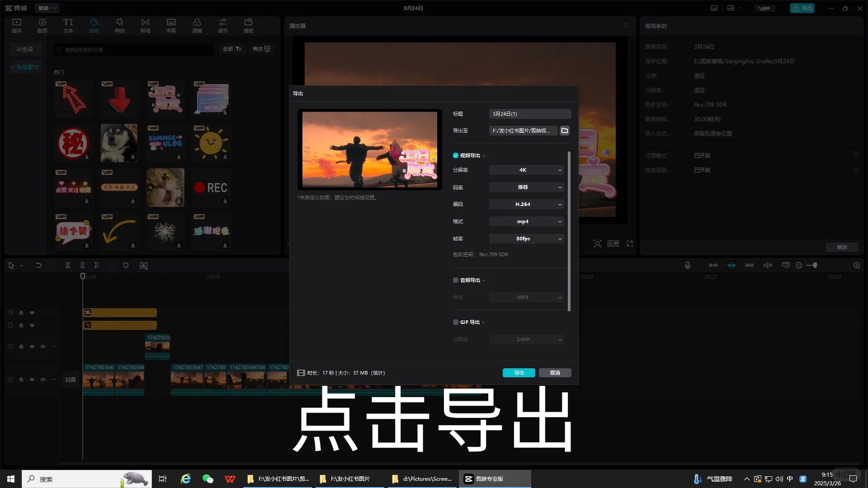Click the 导出 export button in the dialog
Image resolution: width=868 pixels, height=488 pixels.
pos(519,373)
